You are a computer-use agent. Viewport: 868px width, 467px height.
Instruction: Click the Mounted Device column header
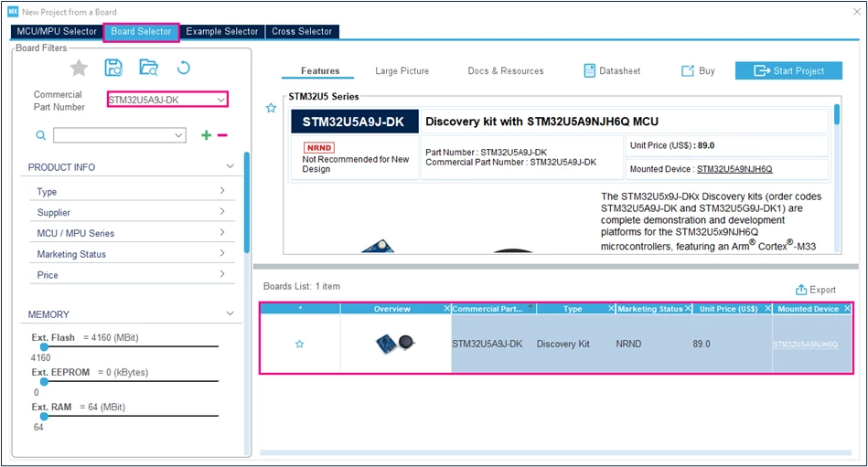(x=808, y=309)
